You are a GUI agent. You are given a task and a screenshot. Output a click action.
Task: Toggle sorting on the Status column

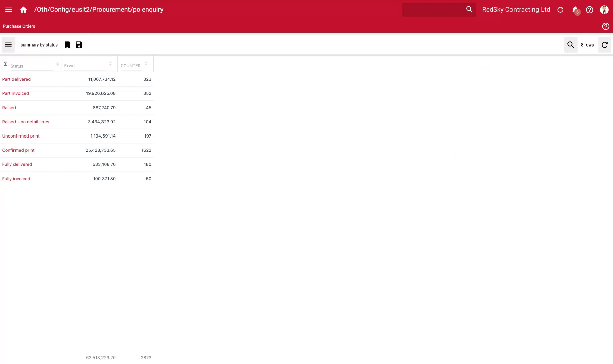pyautogui.click(x=57, y=63)
